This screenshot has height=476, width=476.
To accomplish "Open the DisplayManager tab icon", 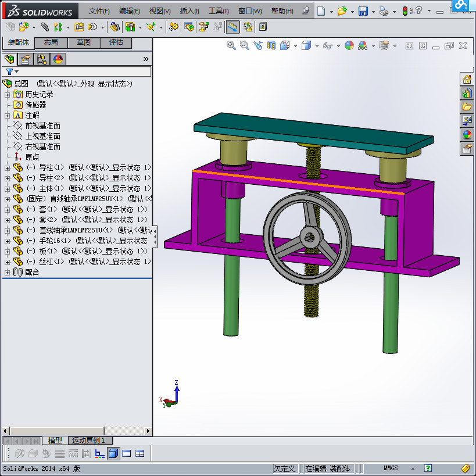I will pyautogui.click(x=58, y=59).
